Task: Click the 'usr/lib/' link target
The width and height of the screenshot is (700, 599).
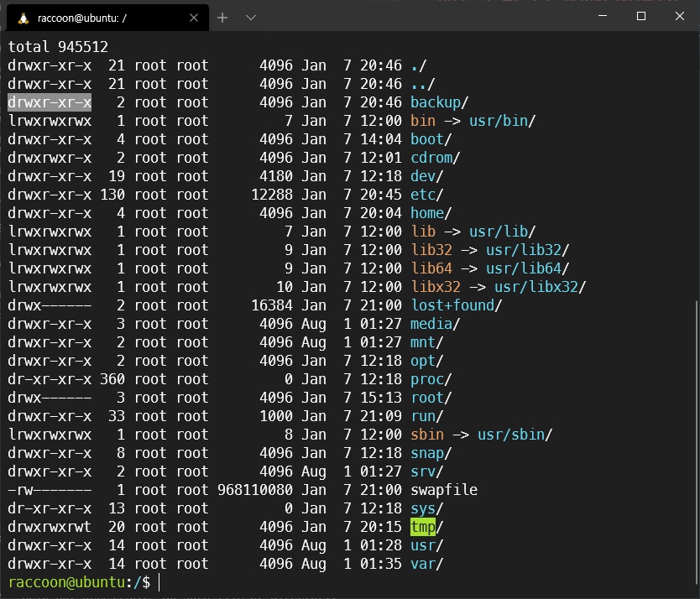Action: tap(502, 232)
